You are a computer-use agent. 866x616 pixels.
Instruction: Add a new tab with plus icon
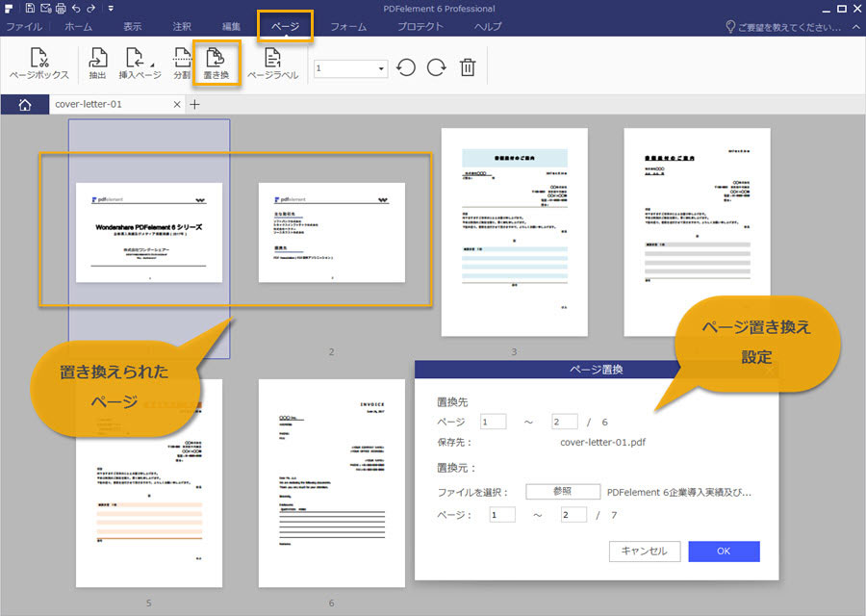(x=195, y=104)
